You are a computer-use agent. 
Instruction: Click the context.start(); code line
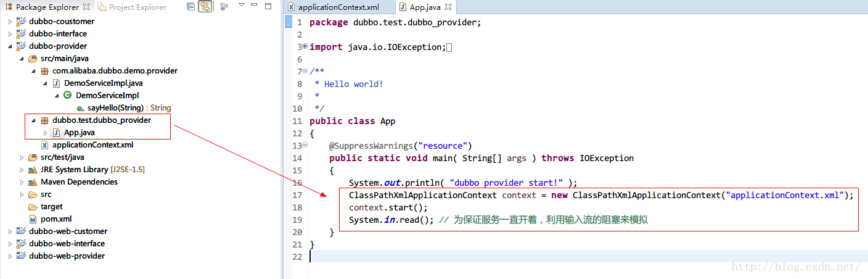pyautogui.click(x=388, y=207)
